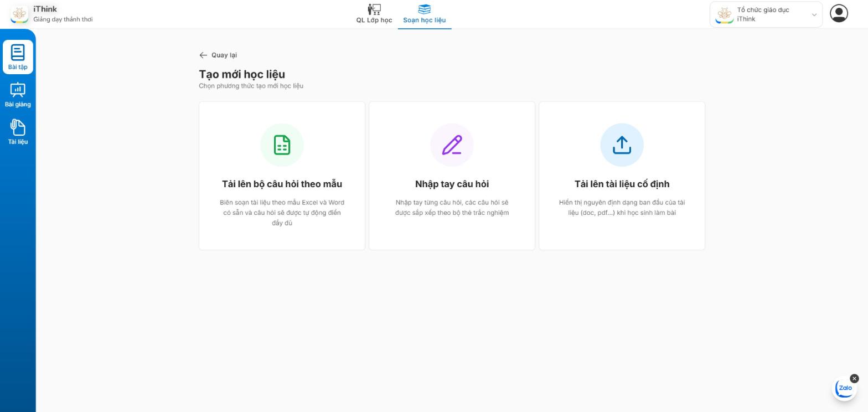
Task: Choose Tải lên tài liệu cố định
Action: tap(622, 176)
